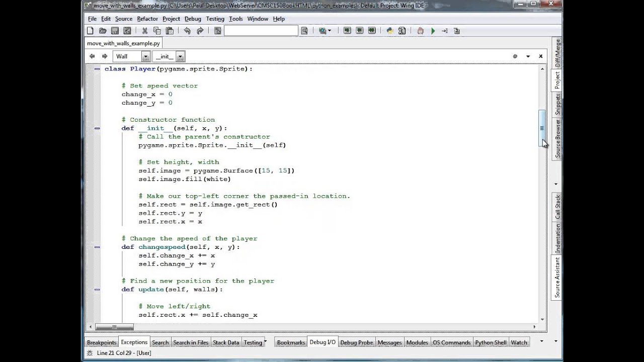Viewport: 644px width, 362px height.
Task: Switch to the Python Shell tab
Action: tap(491, 342)
